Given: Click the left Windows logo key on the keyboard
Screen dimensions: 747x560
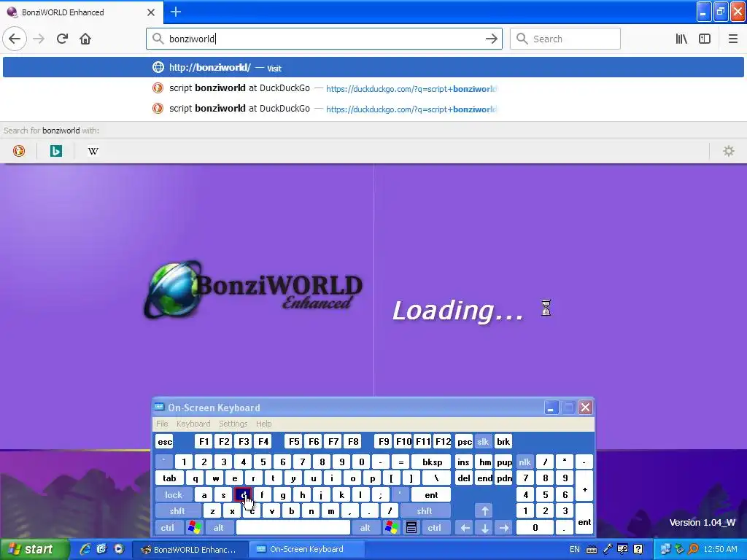Looking at the screenshot, I should 194,528.
